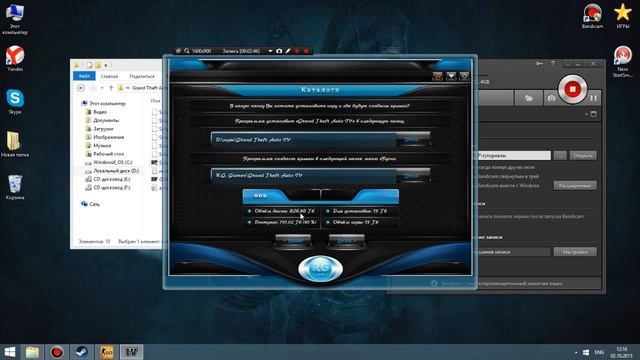This screenshot has height=360, width=640.
Task: Click the magnifier icon on the recording overlay bar
Action: click(187, 51)
